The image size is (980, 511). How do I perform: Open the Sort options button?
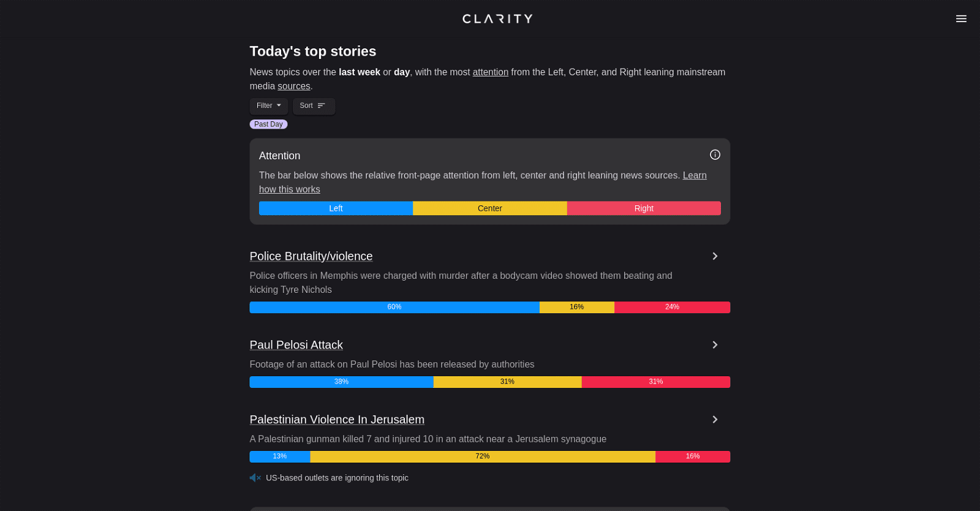313,106
